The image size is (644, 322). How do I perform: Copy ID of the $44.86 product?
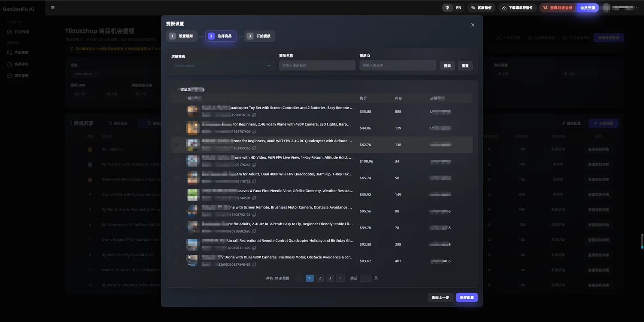point(254,132)
